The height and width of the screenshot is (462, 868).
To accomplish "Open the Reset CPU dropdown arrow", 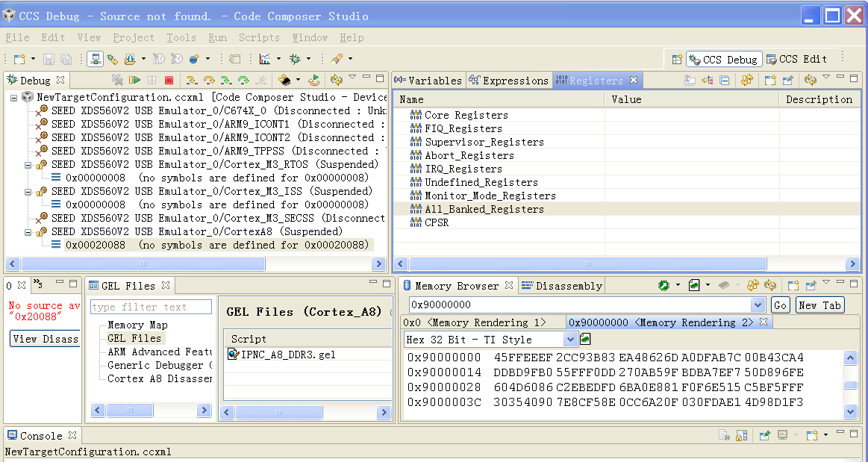I will pos(299,80).
